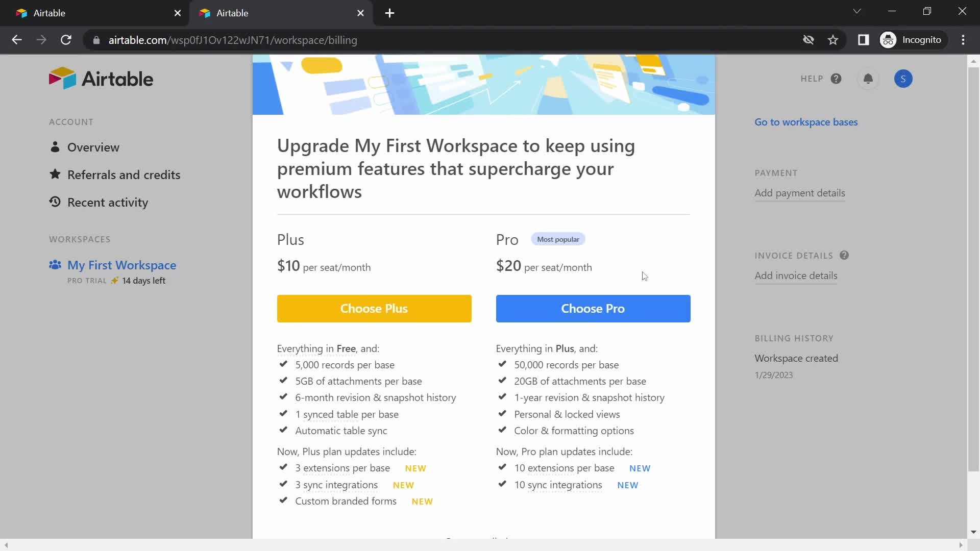
Task: Click the My First Workspace people icon
Action: pyautogui.click(x=56, y=264)
